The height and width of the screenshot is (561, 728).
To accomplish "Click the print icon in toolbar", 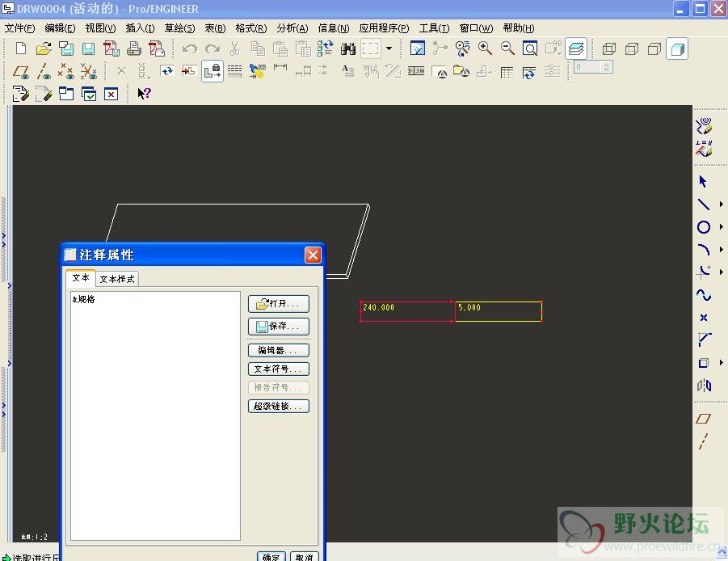I will [134, 49].
